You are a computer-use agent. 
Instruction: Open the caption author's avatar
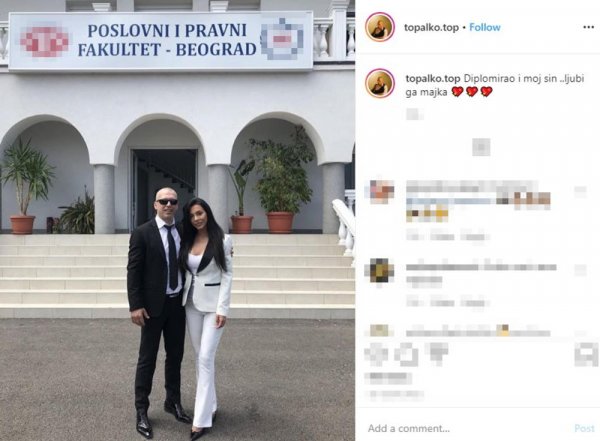click(380, 83)
